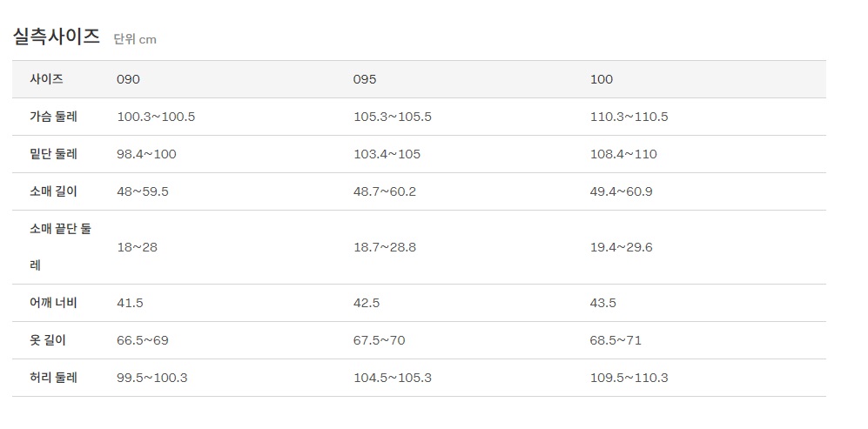Click the sleeve length value 49.4~60.9
The image size is (868, 429).
pos(622,191)
